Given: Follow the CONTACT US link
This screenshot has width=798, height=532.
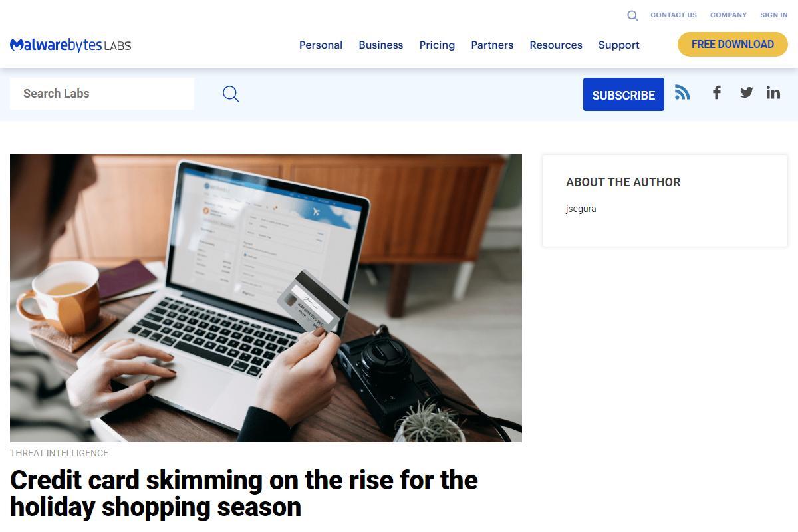Looking at the screenshot, I should tap(674, 15).
